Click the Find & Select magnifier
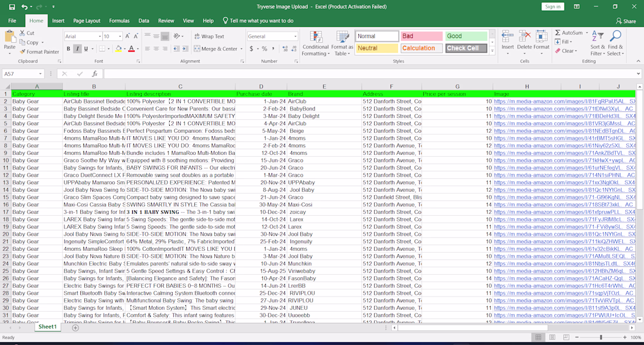This screenshot has width=644, height=345. (615, 37)
